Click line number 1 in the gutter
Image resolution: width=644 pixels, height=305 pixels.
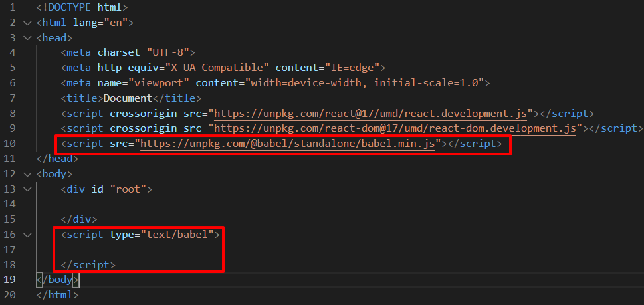pyautogui.click(x=12, y=7)
